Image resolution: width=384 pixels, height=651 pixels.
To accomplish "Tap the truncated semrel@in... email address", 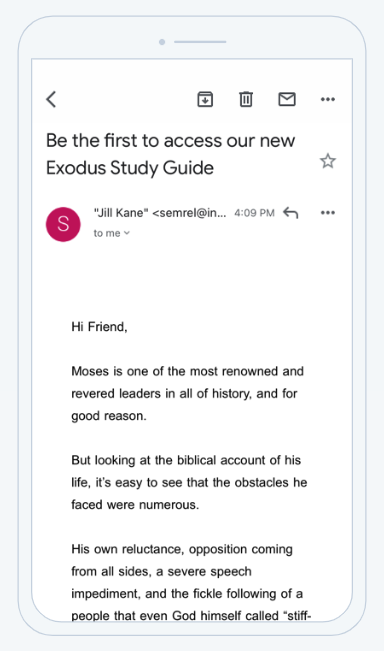I will 190,213.
